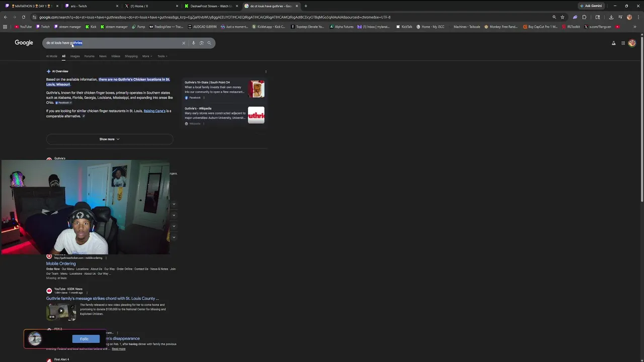Open the Tools dropdown

[x=162, y=56]
